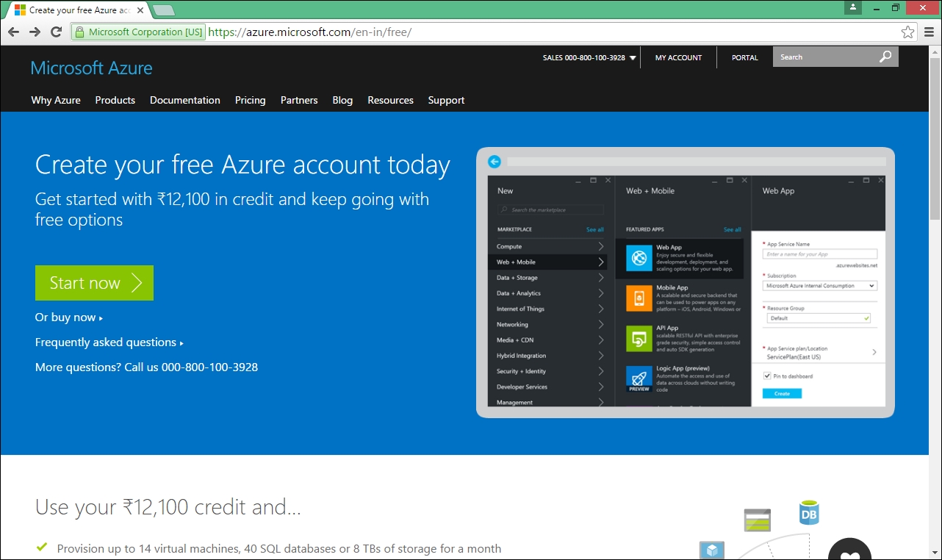Click See all under Marketplace
This screenshot has width=942, height=560.
[x=595, y=229]
